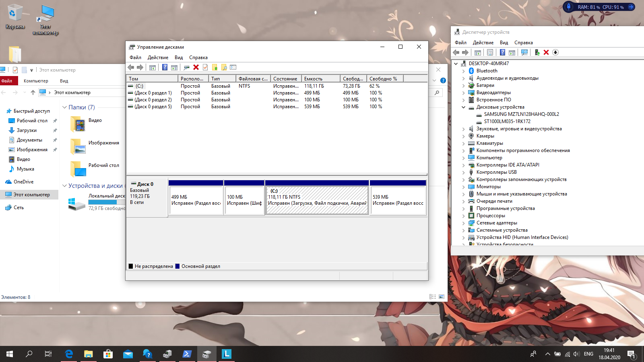Viewport: 644px width, 362px height.
Task: Open Microsoft Edge from taskbar
Action: click(69, 354)
